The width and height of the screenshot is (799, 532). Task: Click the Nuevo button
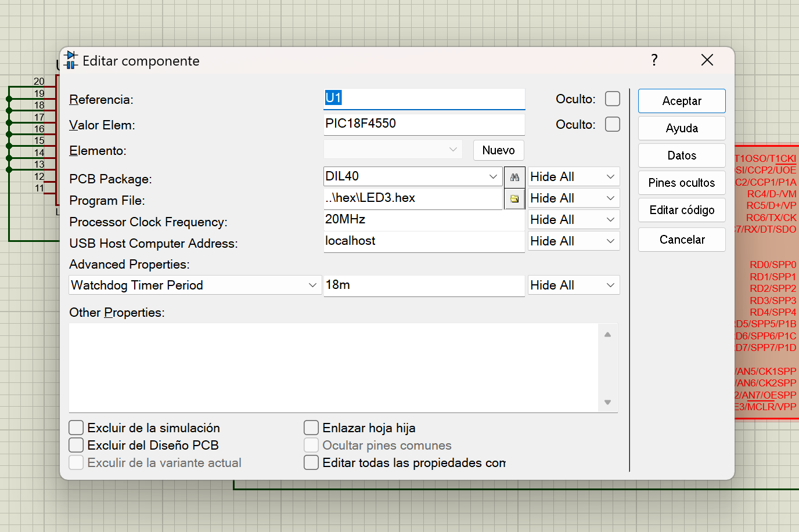(x=498, y=150)
